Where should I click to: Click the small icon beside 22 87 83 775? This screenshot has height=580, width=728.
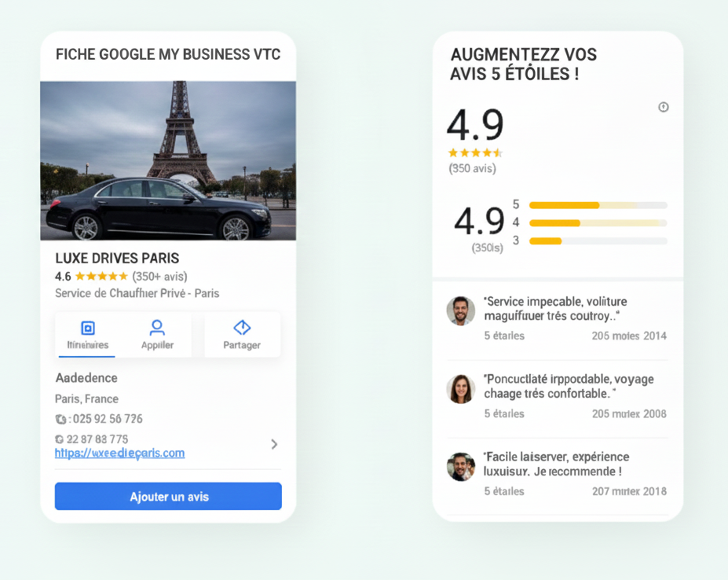click(60, 439)
